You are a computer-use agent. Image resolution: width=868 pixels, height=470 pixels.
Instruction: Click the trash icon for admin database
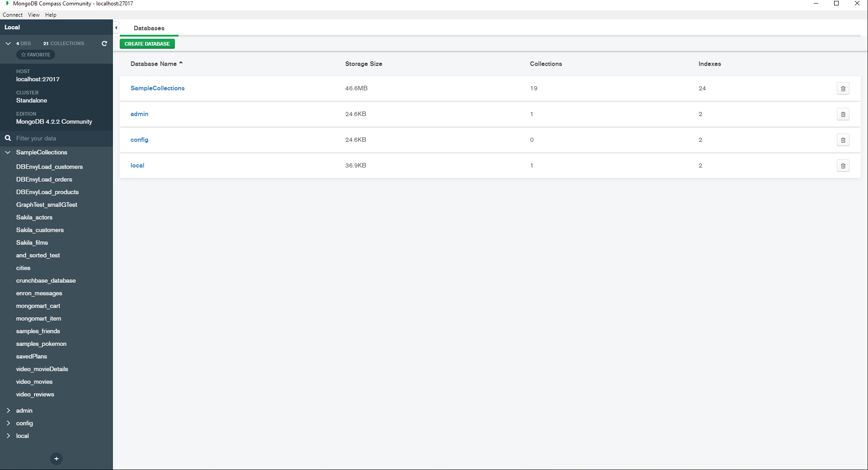843,114
